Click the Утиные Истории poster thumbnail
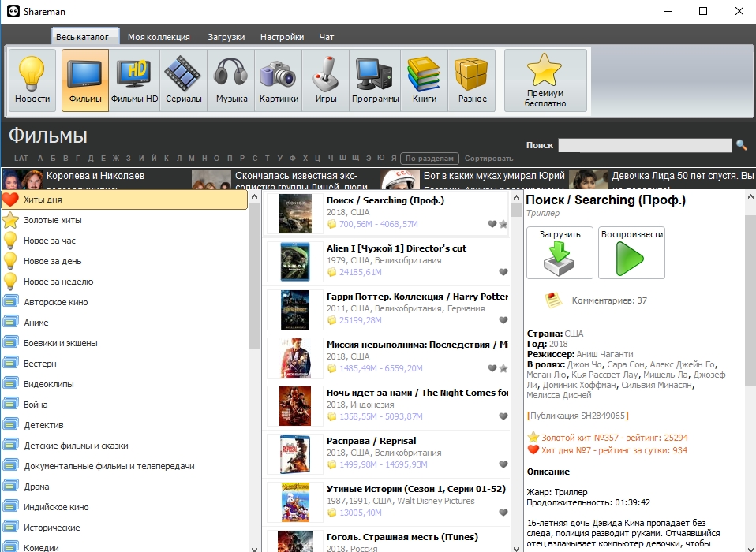 [x=295, y=502]
